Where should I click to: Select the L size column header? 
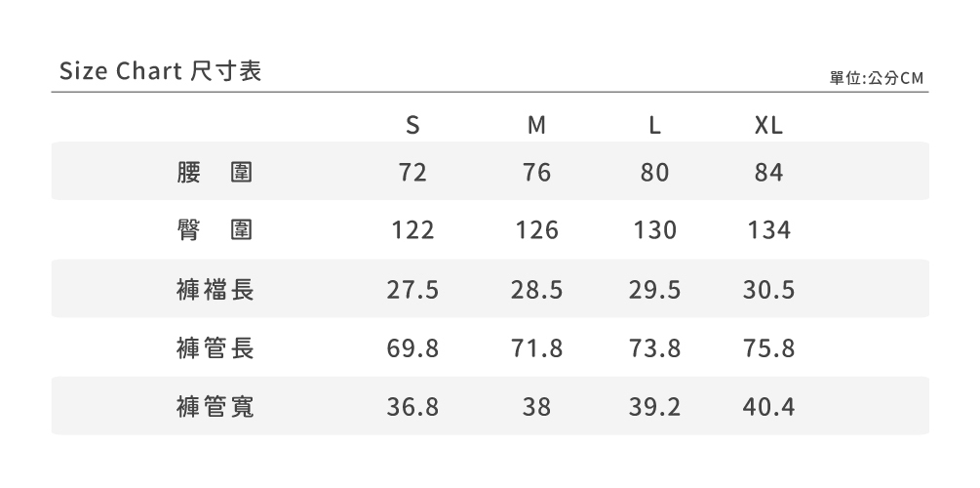click(655, 126)
